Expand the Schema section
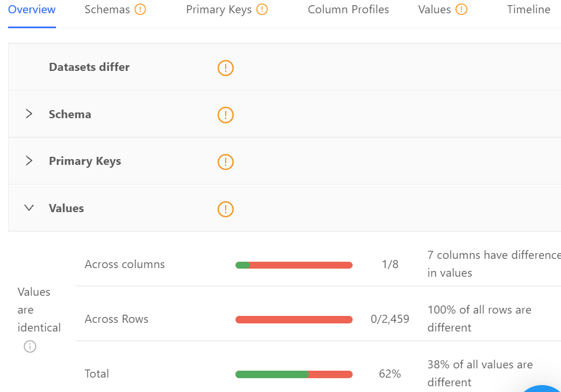 click(29, 114)
